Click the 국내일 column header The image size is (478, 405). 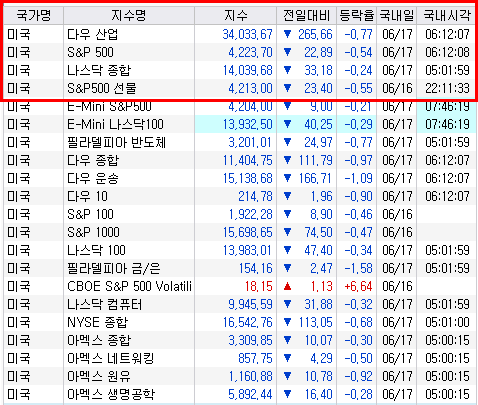[397, 15]
